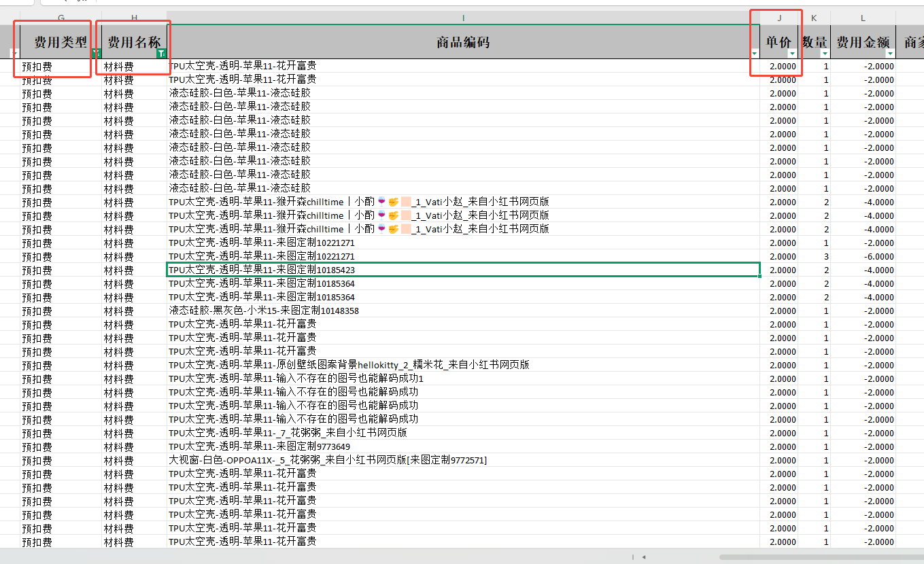Select column K by its letter header
Image resolution: width=924 pixels, height=564 pixels.
814,18
